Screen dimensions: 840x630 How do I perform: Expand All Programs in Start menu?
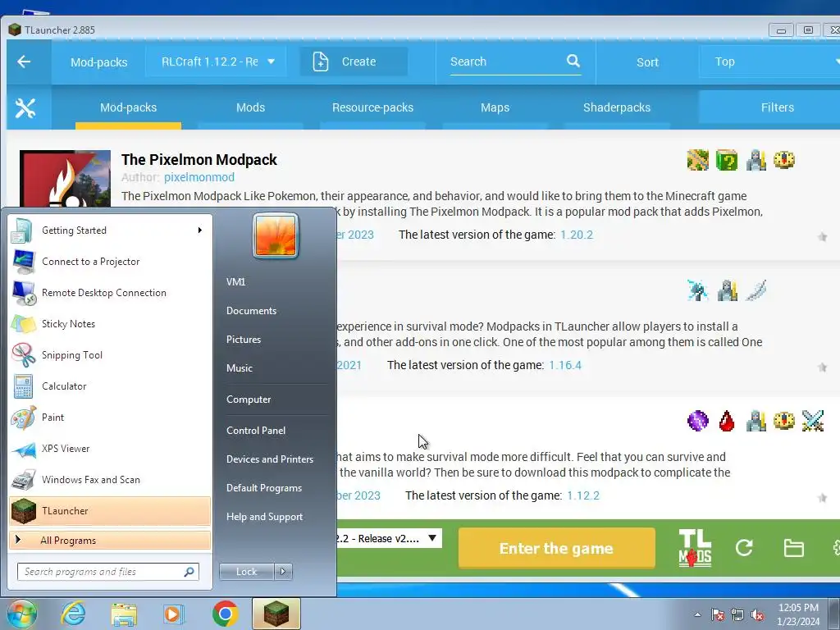coord(110,540)
